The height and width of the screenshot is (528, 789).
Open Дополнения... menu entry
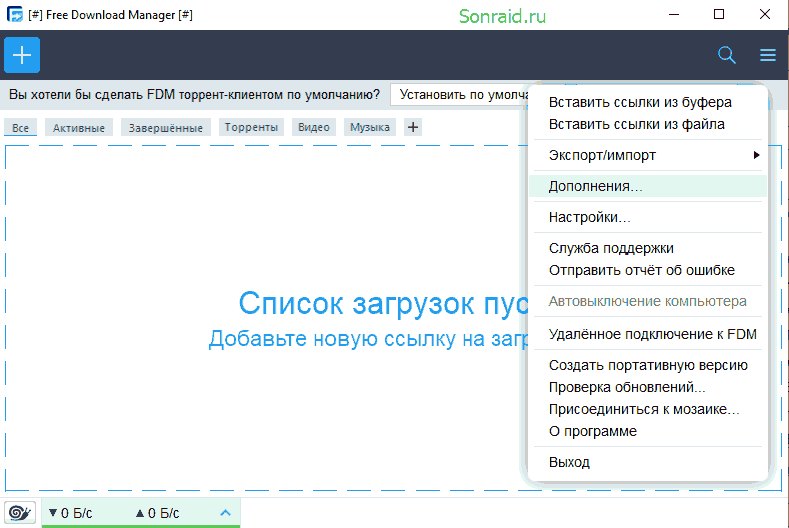[648, 186]
